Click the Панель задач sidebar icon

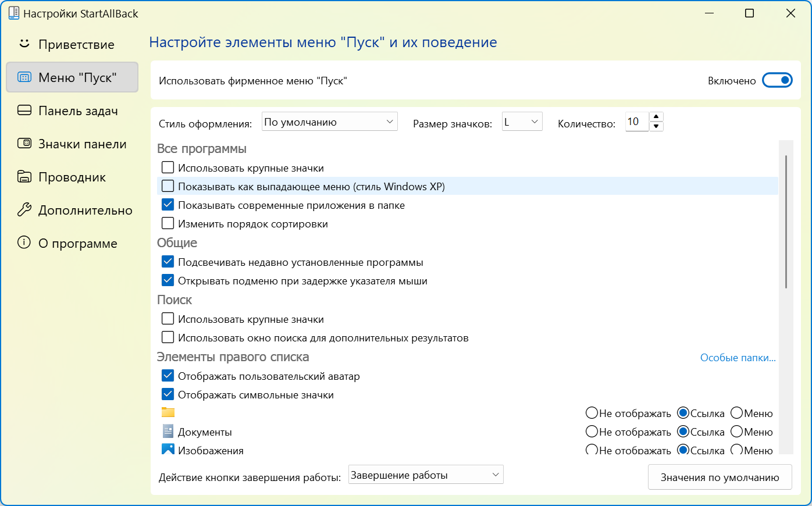(x=24, y=111)
